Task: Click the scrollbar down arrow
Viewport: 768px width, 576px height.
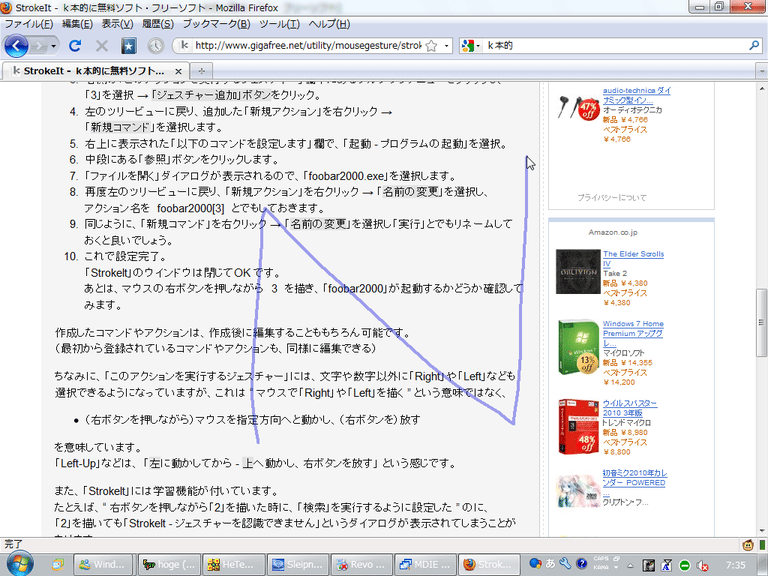Action: pyautogui.click(x=762, y=530)
